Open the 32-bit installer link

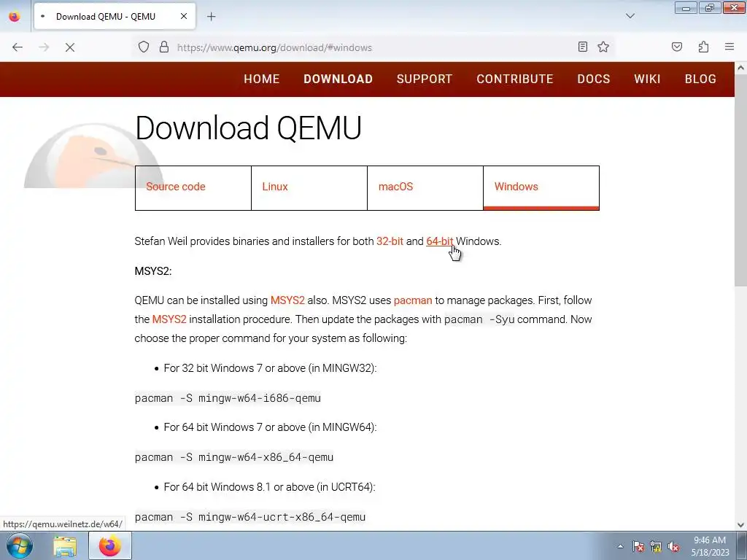click(390, 241)
